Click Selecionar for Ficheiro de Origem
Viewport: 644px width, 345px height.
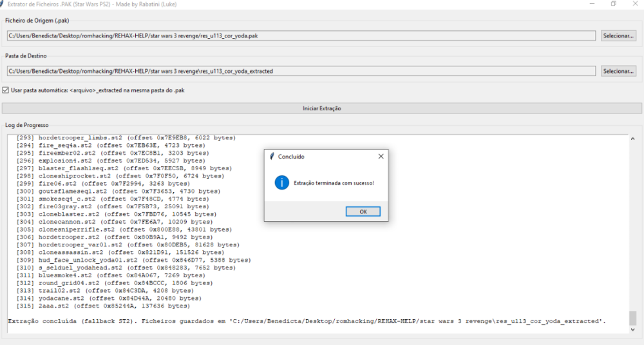618,35
